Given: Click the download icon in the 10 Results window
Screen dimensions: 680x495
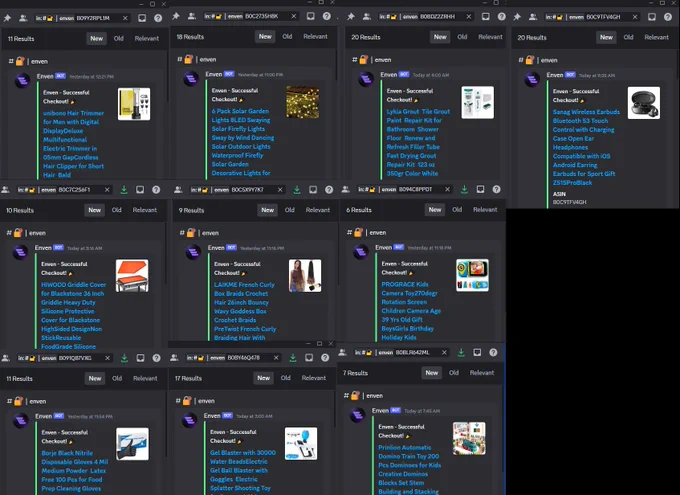Looking at the screenshot, I should click(x=124, y=190).
